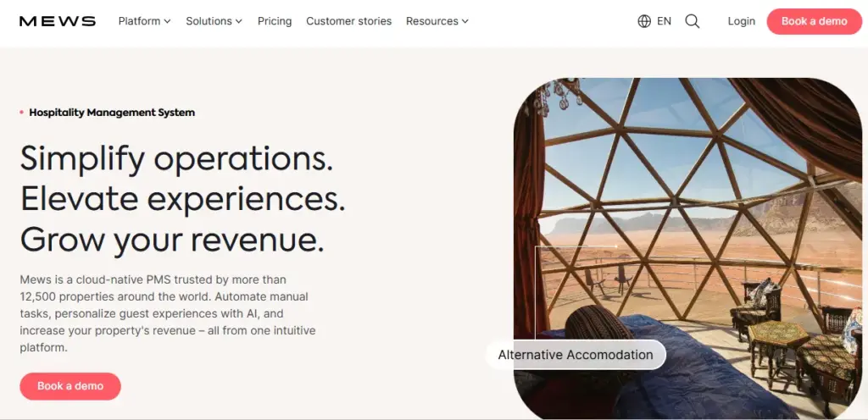Open the Platform menu label
The height and width of the screenshot is (420, 868).
click(x=139, y=21)
